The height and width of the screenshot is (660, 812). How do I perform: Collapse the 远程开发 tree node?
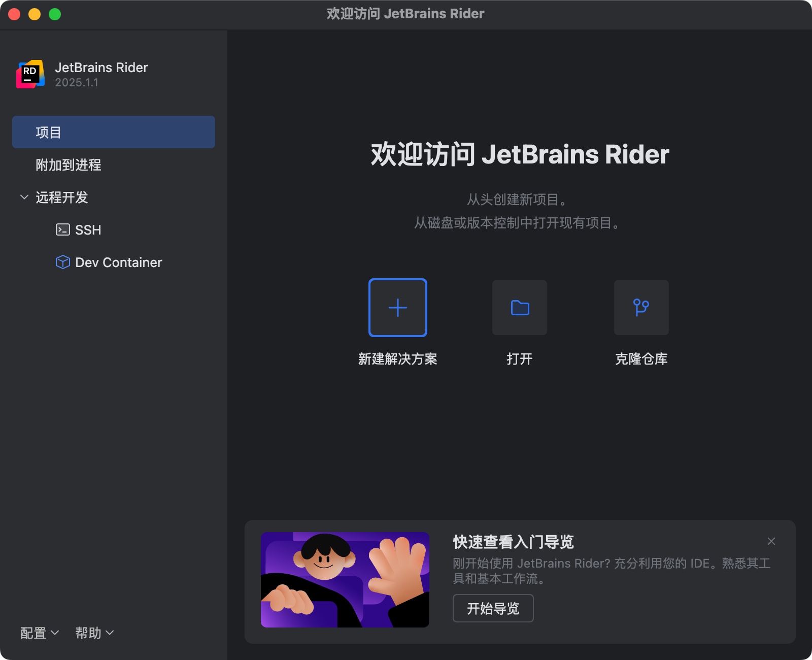click(24, 197)
